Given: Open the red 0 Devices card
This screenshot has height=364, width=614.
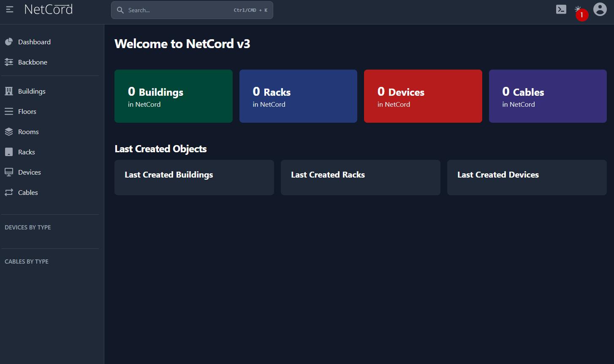Looking at the screenshot, I should tap(423, 96).
